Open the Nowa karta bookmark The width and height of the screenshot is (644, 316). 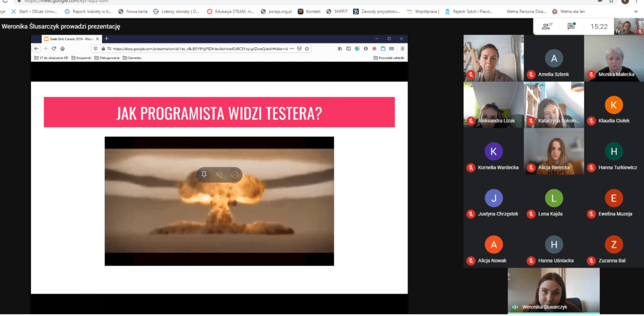tap(133, 11)
